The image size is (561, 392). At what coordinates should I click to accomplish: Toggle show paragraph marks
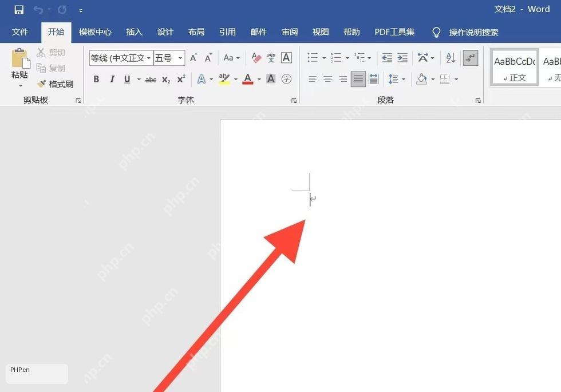pyautogui.click(x=471, y=58)
